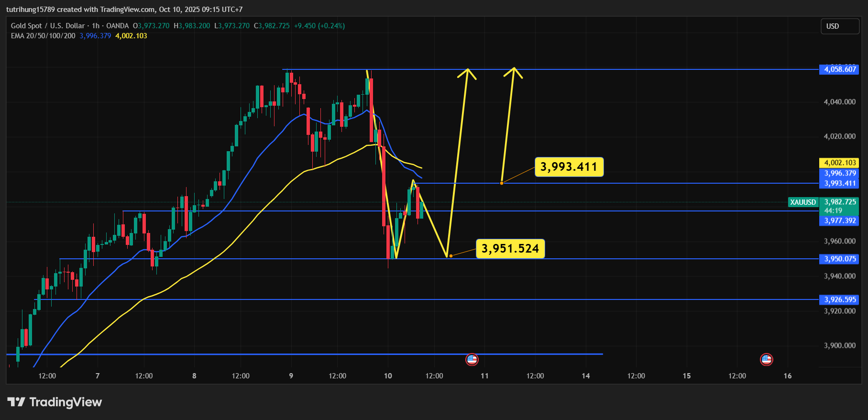Select the left yellow forecast arrowhead
This screenshot has width=868, height=420.
click(x=467, y=72)
